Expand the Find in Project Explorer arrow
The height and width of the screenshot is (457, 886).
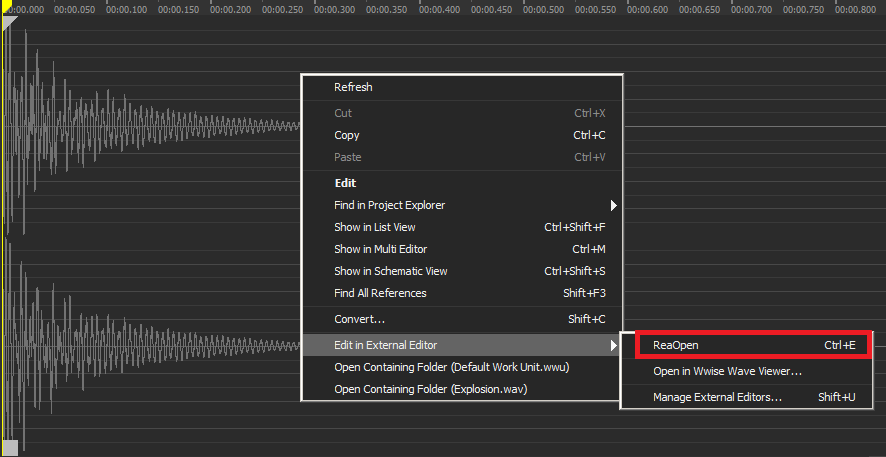coord(614,205)
